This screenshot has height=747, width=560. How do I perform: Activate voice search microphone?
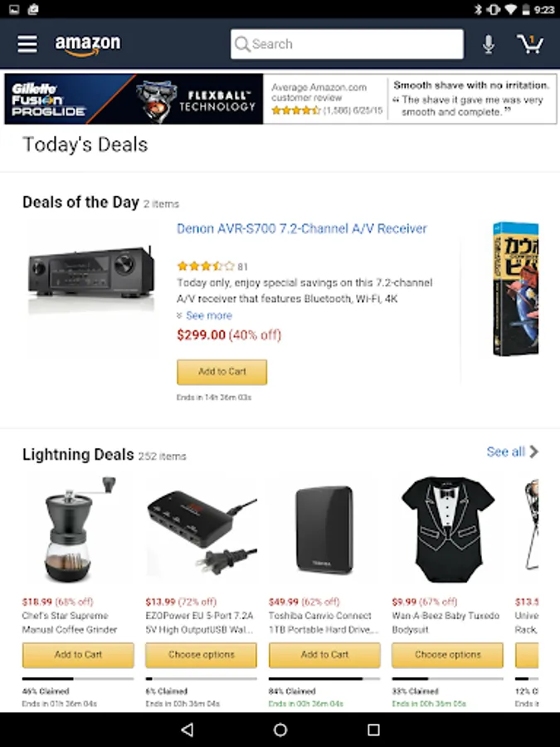(488, 44)
